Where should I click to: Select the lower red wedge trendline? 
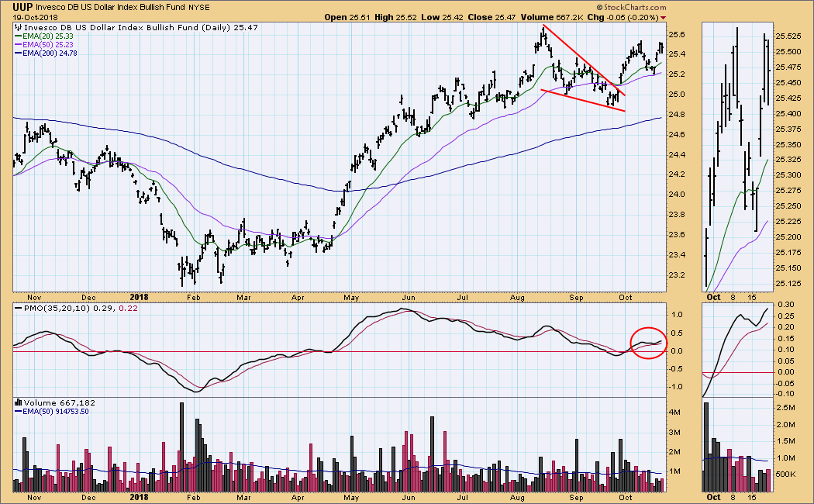pyautogui.click(x=581, y=100)
